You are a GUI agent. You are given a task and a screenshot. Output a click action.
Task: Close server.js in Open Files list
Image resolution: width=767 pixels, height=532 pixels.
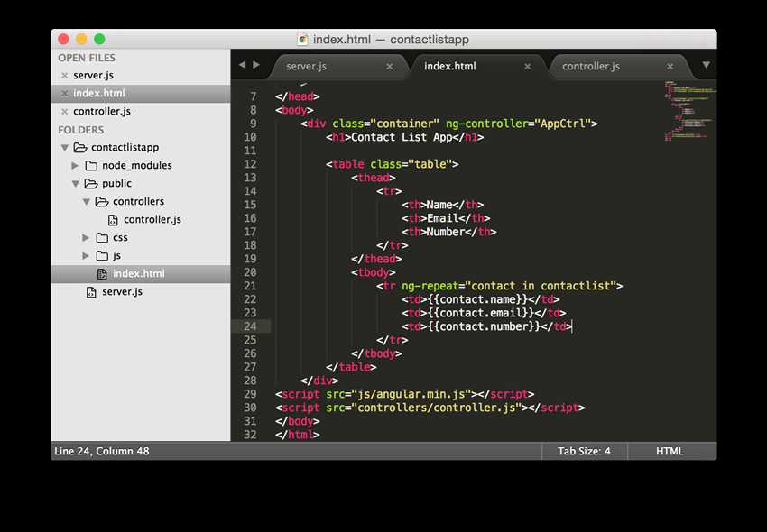[65, 76]
